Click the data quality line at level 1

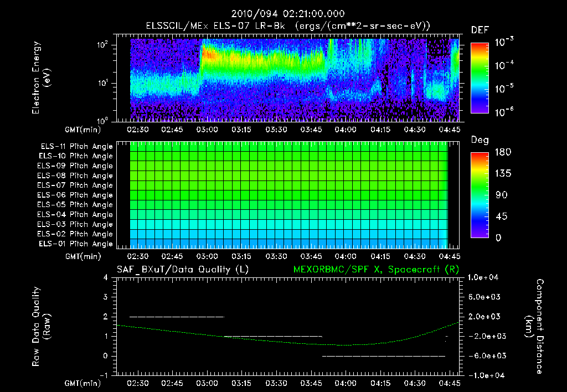(x=273, y=336)
